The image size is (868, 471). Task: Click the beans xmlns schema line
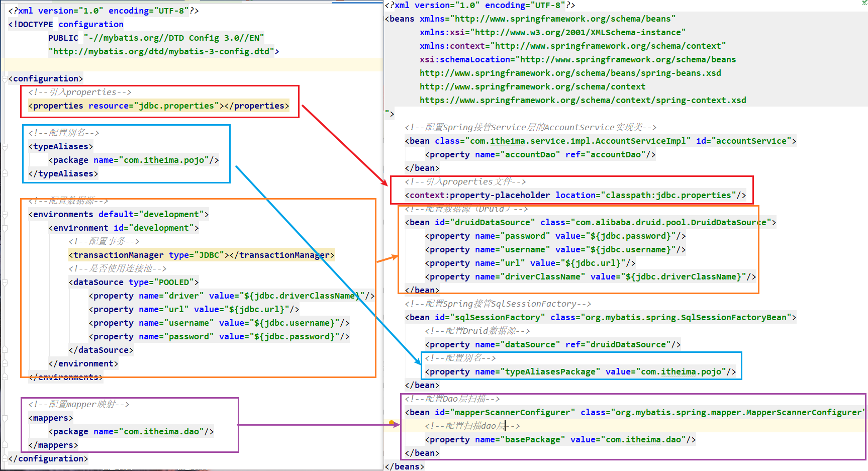(530, 19)
